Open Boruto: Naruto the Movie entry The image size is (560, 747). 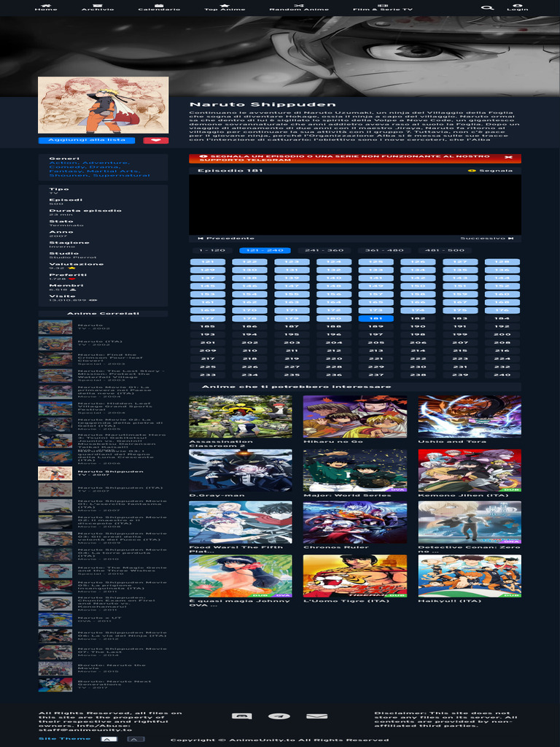click(x=103, y=668)
